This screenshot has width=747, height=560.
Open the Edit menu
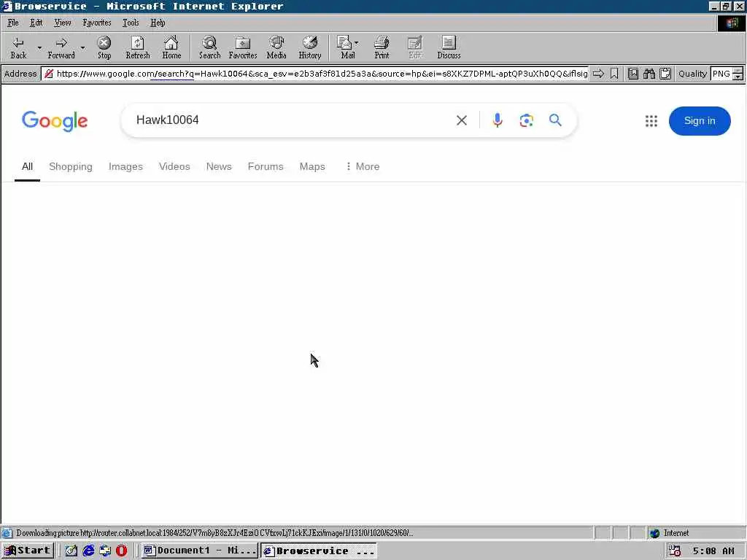36,23
